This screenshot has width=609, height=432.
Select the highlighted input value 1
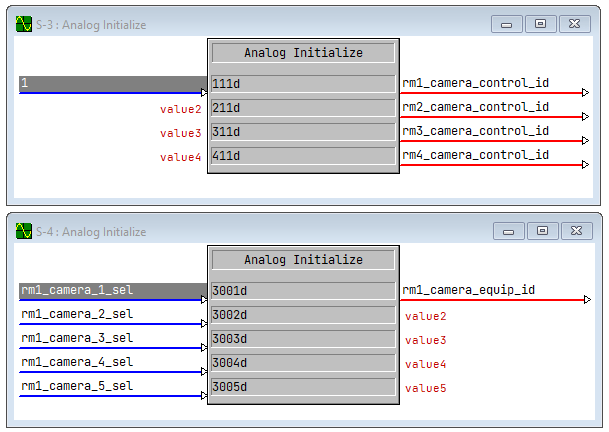pyautogui.click(x=112, y=84)
